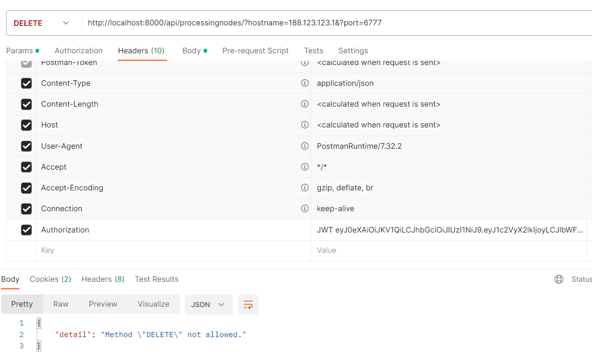This screenshot has width=592, height=364.
Task: Toggle the word wrap icon in response
Action: click(248, 305)
